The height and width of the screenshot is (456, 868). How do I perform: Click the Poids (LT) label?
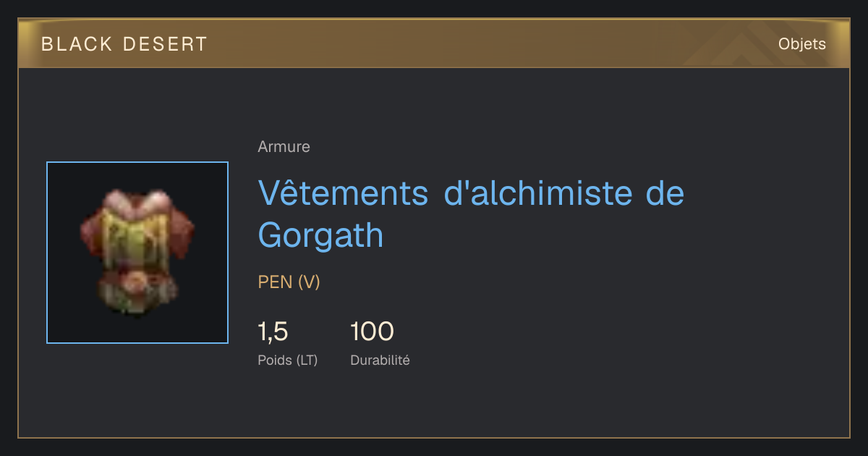click(x=287, y=360)
